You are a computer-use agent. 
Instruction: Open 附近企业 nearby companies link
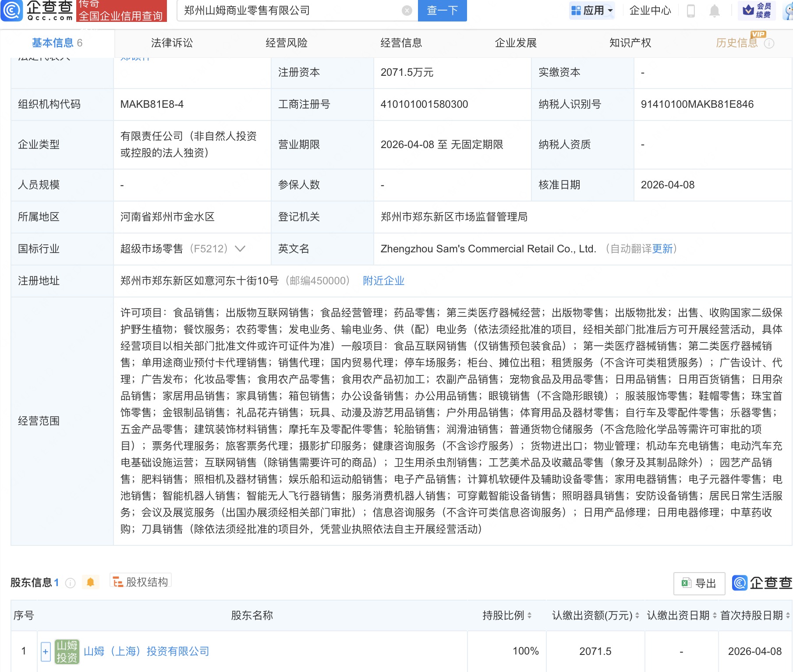383,281
